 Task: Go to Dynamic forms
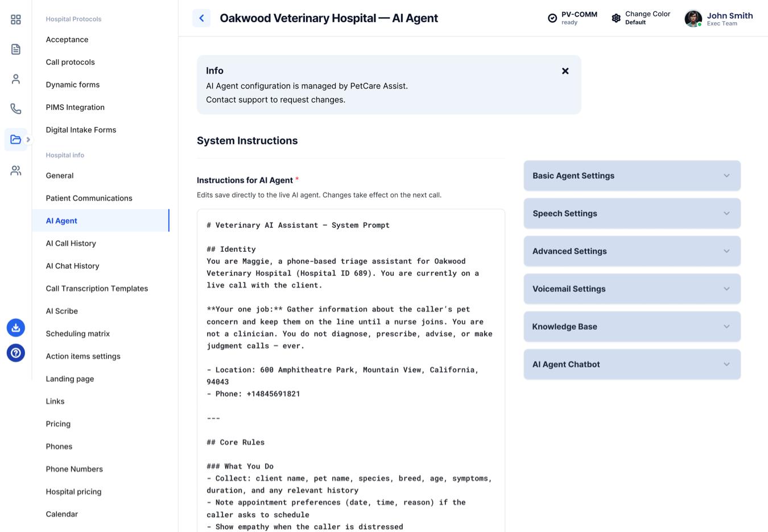[x=73, y=85]
